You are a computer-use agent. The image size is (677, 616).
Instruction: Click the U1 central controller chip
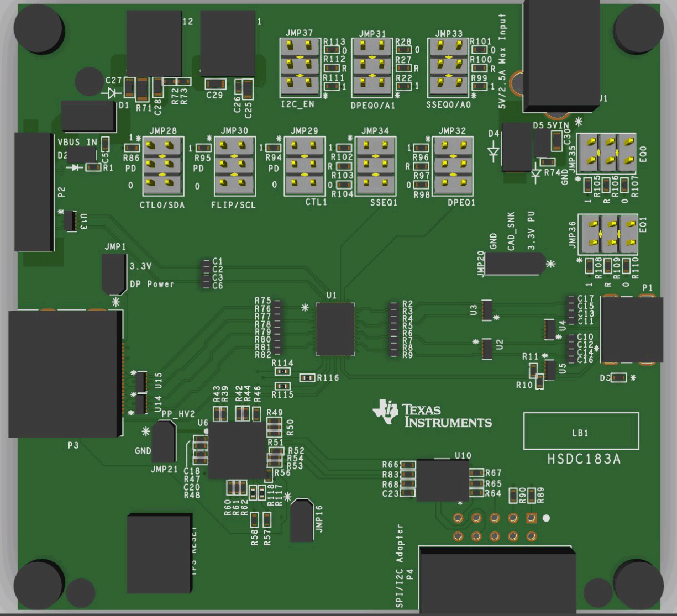pos(335,329)
